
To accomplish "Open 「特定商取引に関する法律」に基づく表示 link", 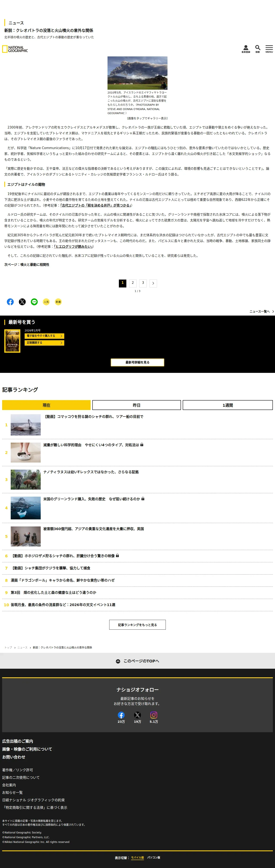I will tap(35, 807).
